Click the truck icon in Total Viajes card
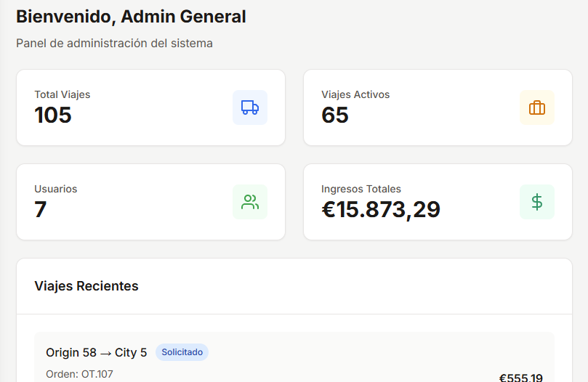Image resolution: width=588 pixels, height=382 pixels. coord(250,107)
